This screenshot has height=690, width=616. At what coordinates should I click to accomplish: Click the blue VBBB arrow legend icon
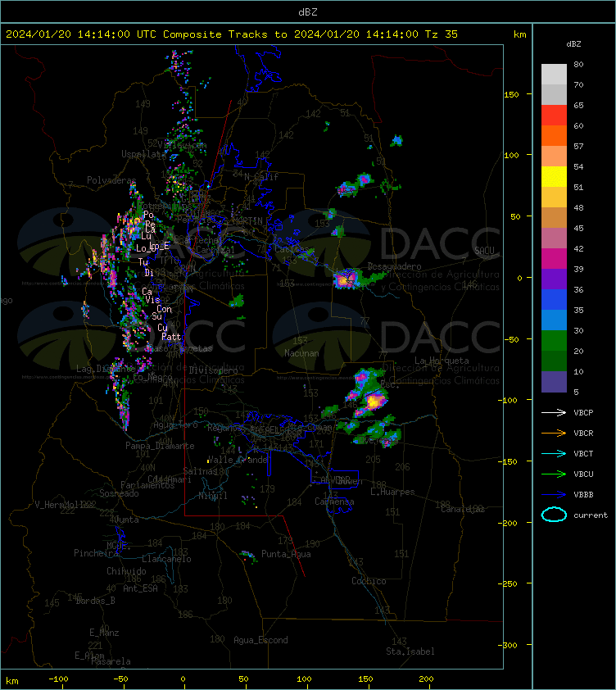coord(554,494)
